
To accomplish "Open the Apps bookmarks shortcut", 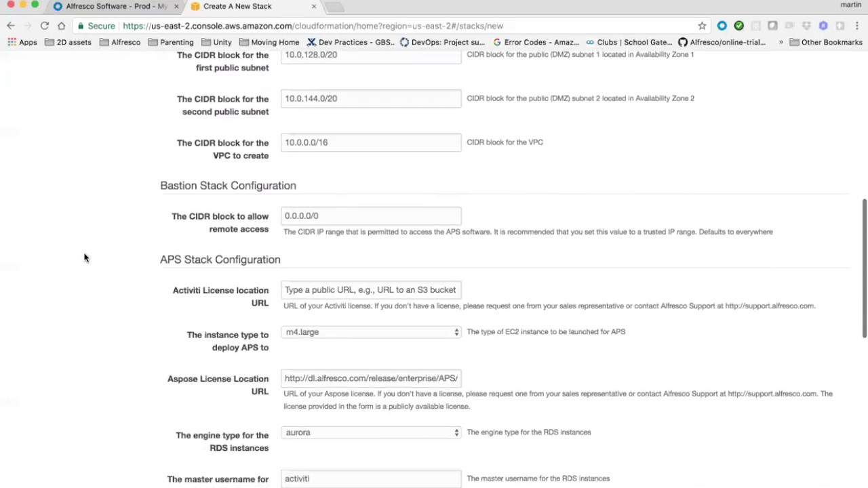I will 22,42.
